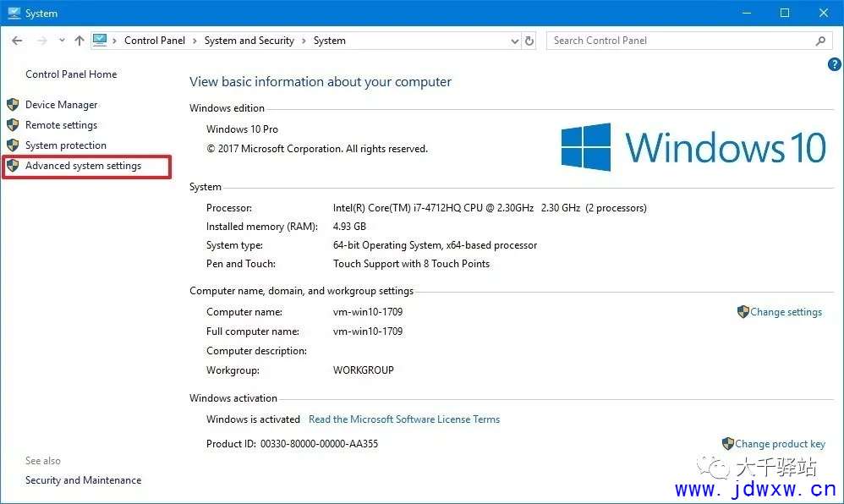844x504 pixels.
Task: Refresh the System page
Action: tap(529, 41)
